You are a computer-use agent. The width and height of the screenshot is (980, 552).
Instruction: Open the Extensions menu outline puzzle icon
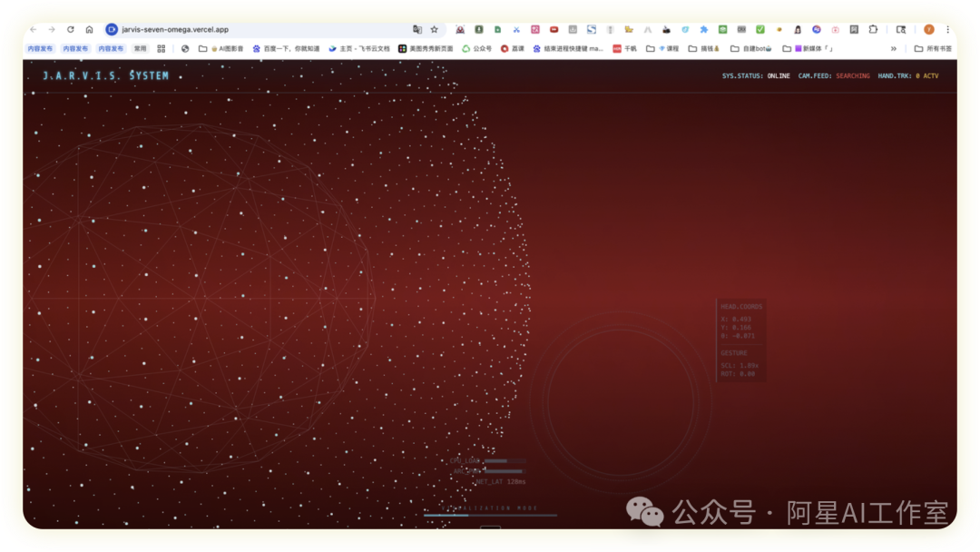[x=873, y=29]
